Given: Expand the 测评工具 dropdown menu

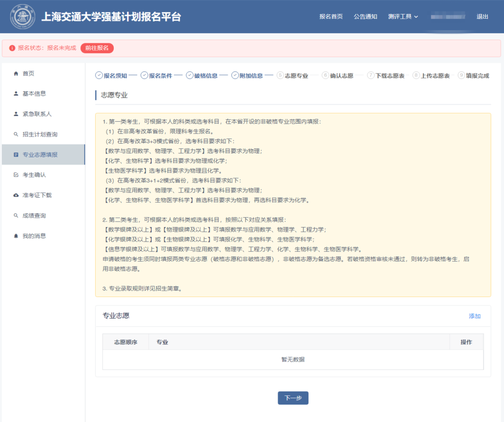Looking at the screenshot, I should 403,16.
